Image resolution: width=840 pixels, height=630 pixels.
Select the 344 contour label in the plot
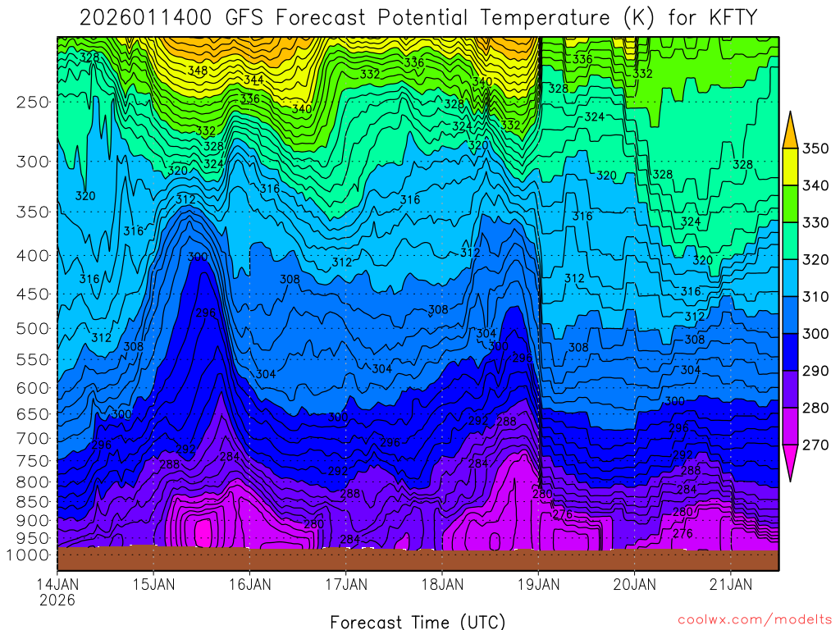pyautogui.click(x=253, y=80)
